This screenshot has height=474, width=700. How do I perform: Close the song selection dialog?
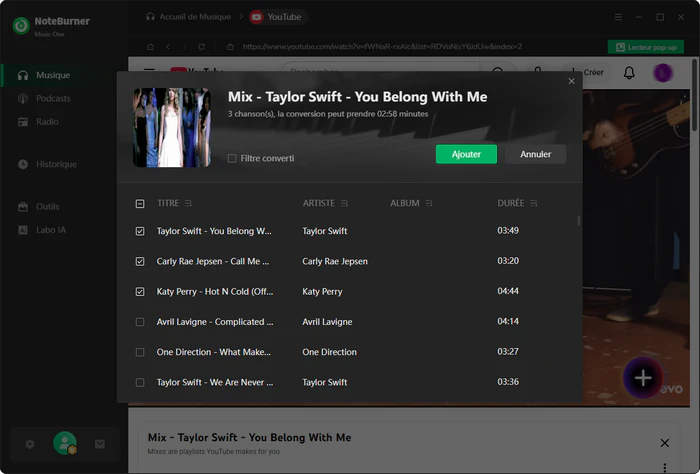(572, 81)
